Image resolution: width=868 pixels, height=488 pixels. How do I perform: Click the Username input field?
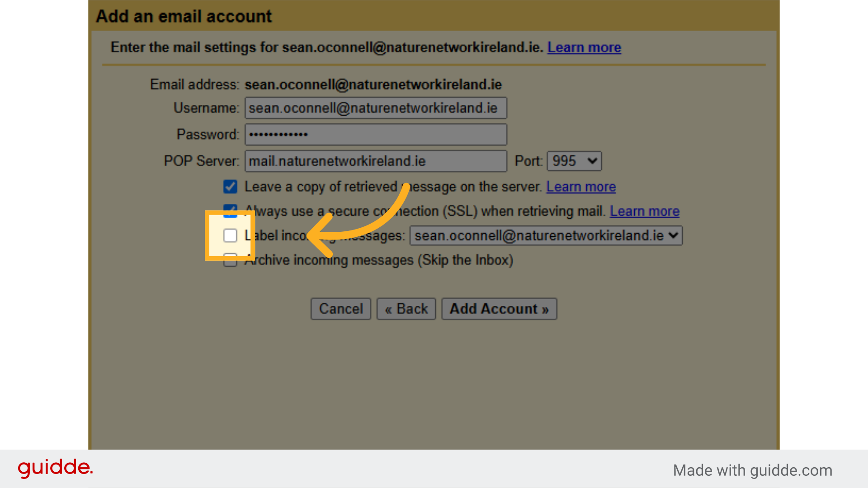pos(376,108)
